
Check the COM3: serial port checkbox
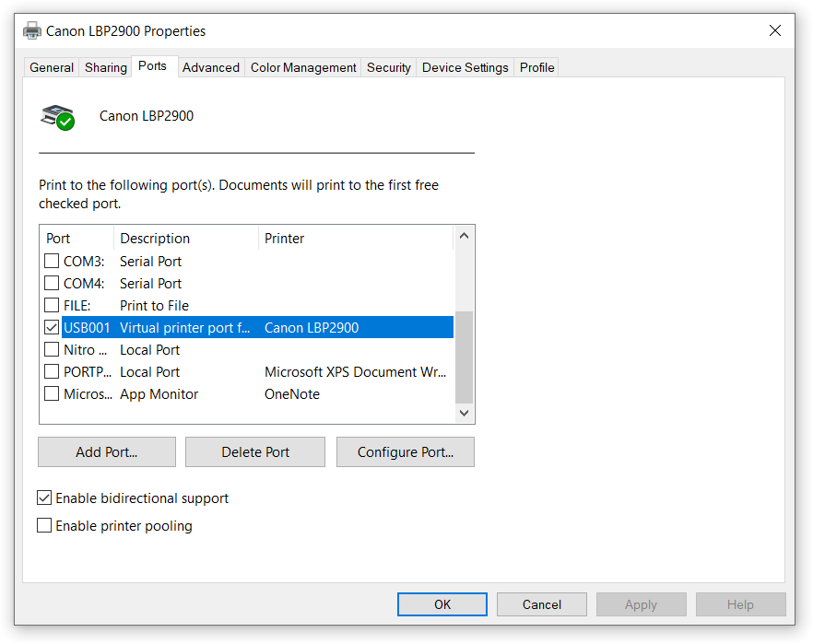[52, 261]
